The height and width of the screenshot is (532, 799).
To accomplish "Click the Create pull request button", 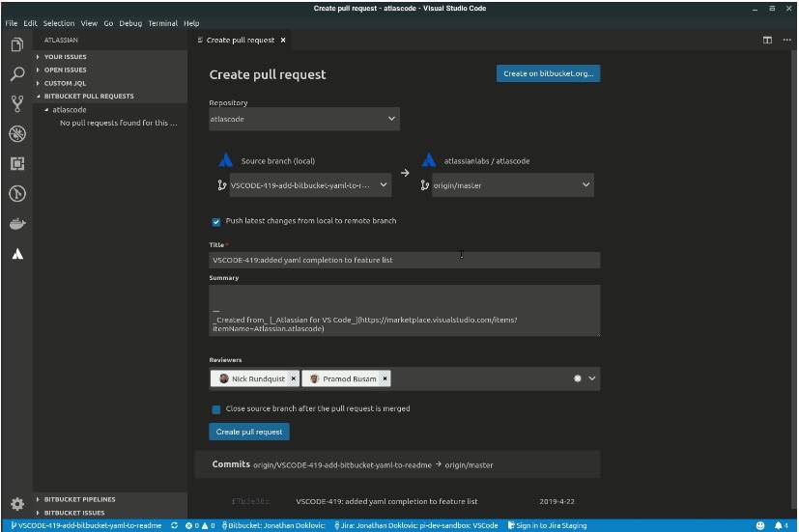I will pos(249,433).
